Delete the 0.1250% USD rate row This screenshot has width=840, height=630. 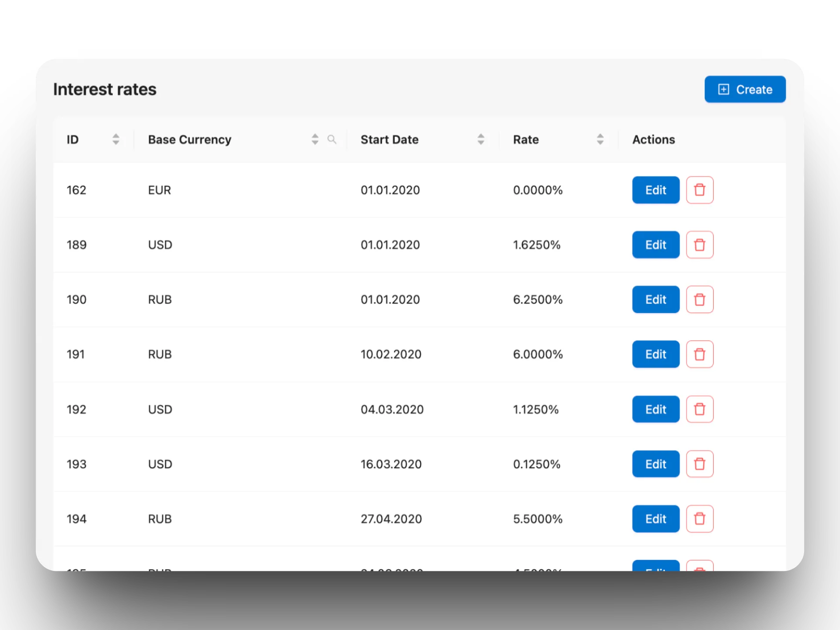tap(700, 464)
